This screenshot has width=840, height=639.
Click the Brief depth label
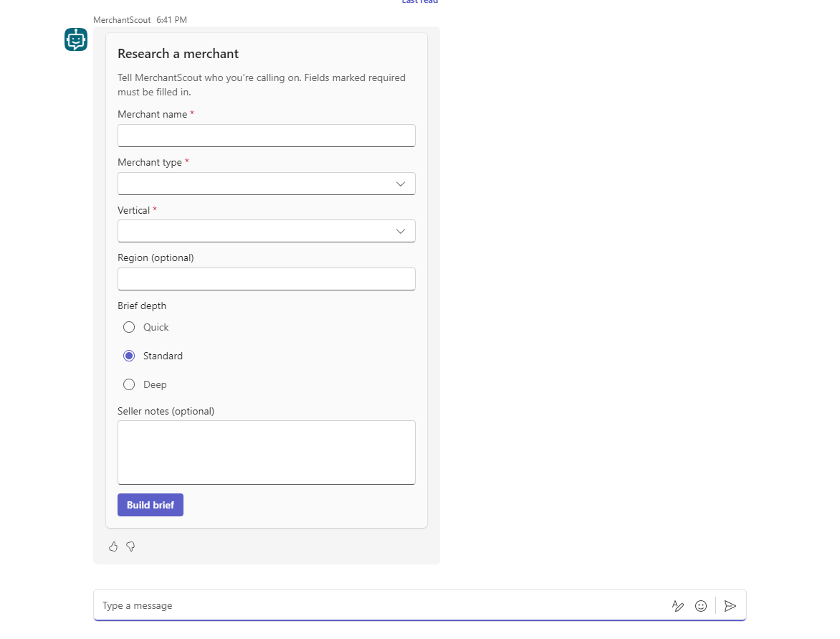[x=142, y=306]
